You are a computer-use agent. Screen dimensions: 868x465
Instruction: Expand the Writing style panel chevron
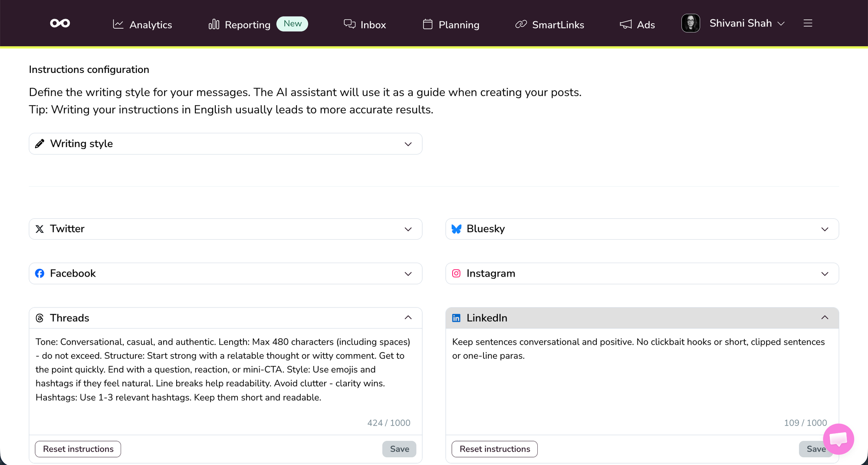408,144
